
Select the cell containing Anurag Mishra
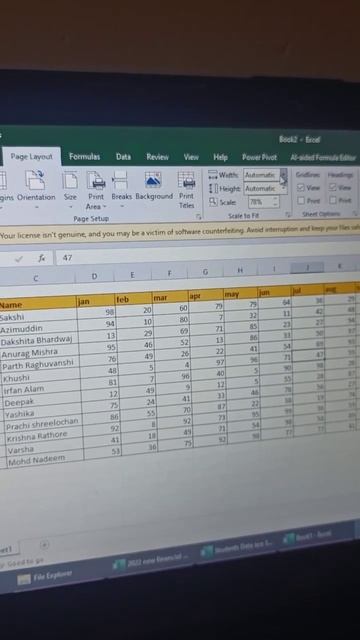pyautogui.click(x=40, y=351)
